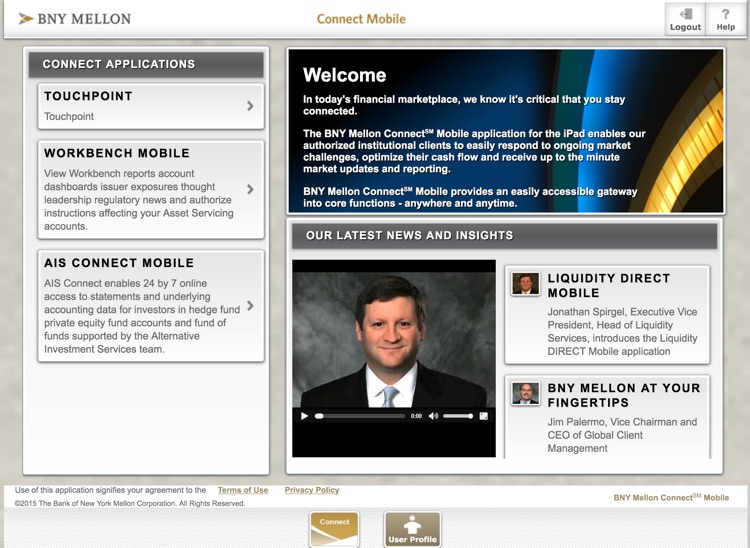Open the Workbench Mobile application
Screen dimensions: 750x548
pyautogui.click(x=151, y=189)
